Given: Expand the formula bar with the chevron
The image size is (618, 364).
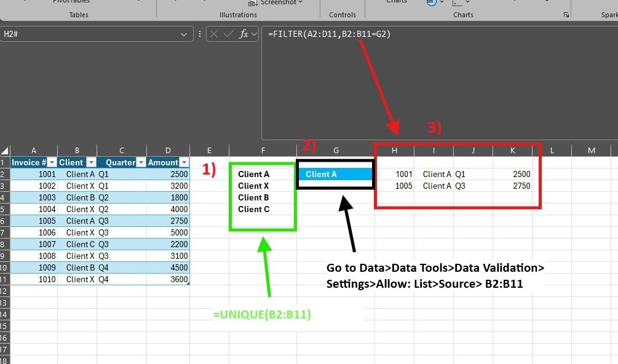Looking at the screenshot, I should coord(255,34).
